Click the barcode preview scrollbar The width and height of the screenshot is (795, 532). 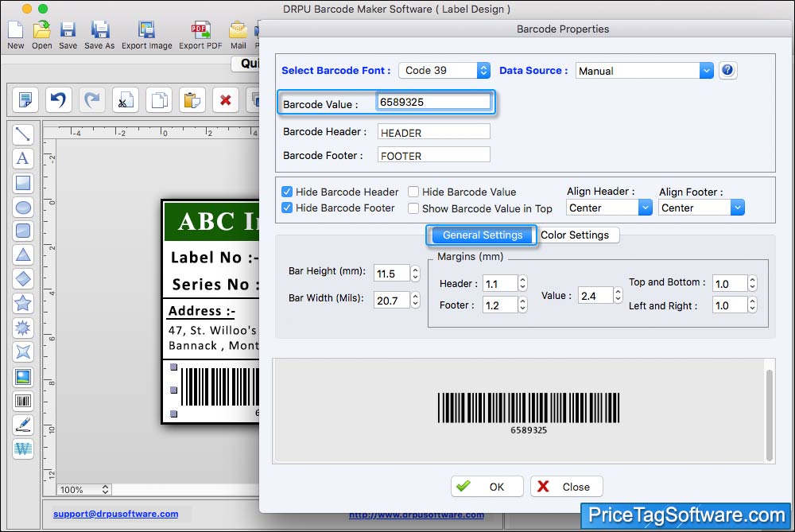pos(769,414)
